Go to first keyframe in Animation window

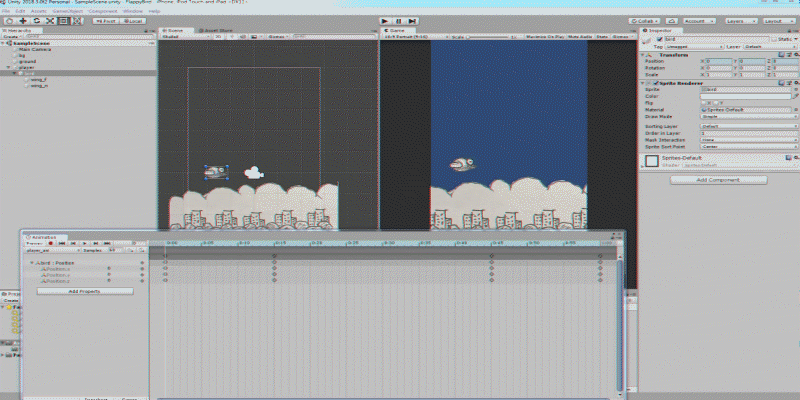[62, 243]
